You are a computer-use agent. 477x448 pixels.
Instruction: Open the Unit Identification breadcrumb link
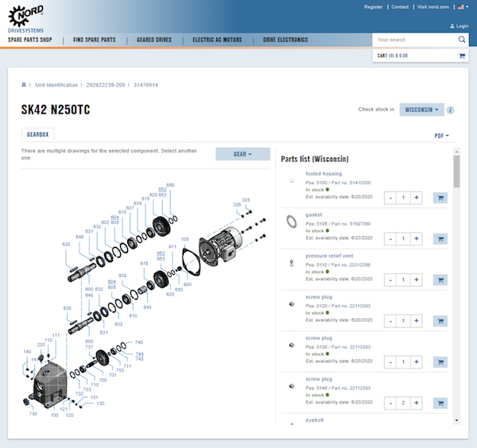[x=56, y=85]
